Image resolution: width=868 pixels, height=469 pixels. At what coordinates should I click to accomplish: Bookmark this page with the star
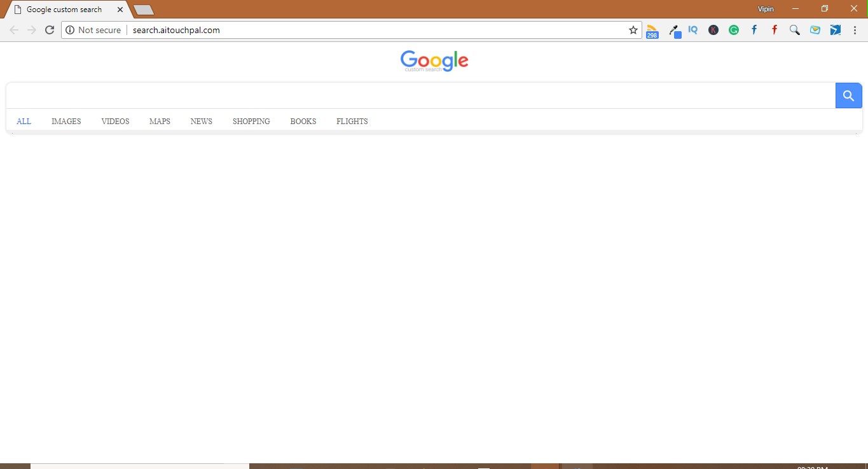click(x=633, y=29)
